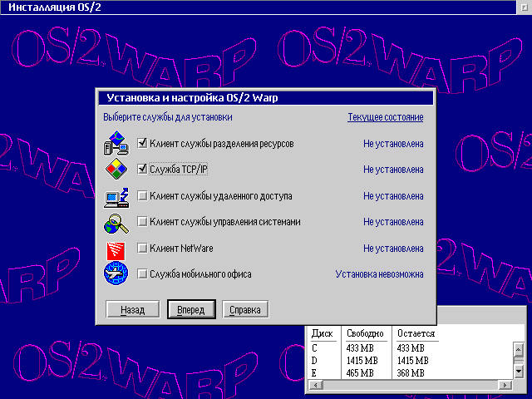532x399 pixels.
Task: Click the down arrow in disk list scrollbar
Action: [x=519, y=372]
